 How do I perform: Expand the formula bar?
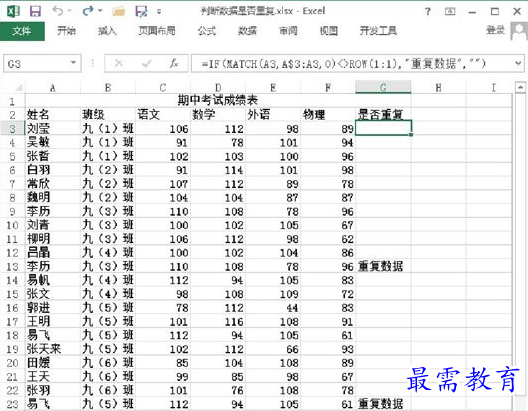(x=518, y=63)
